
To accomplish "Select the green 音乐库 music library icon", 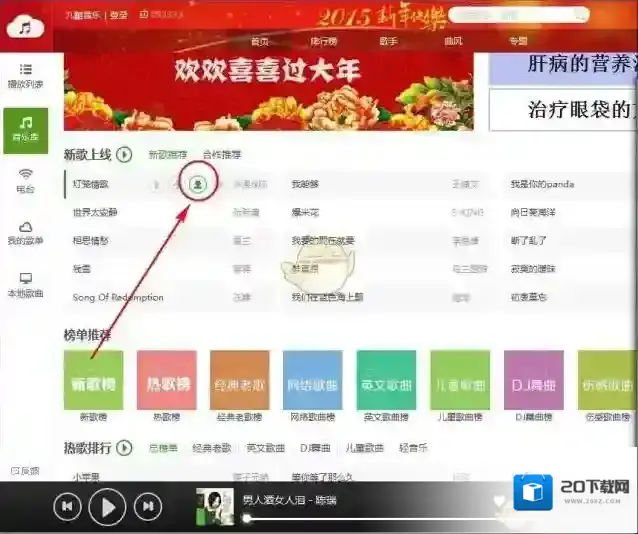I will tap(26, 131).
